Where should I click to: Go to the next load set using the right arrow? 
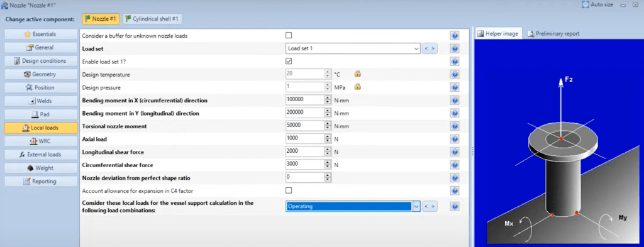[x=433, y=48]
